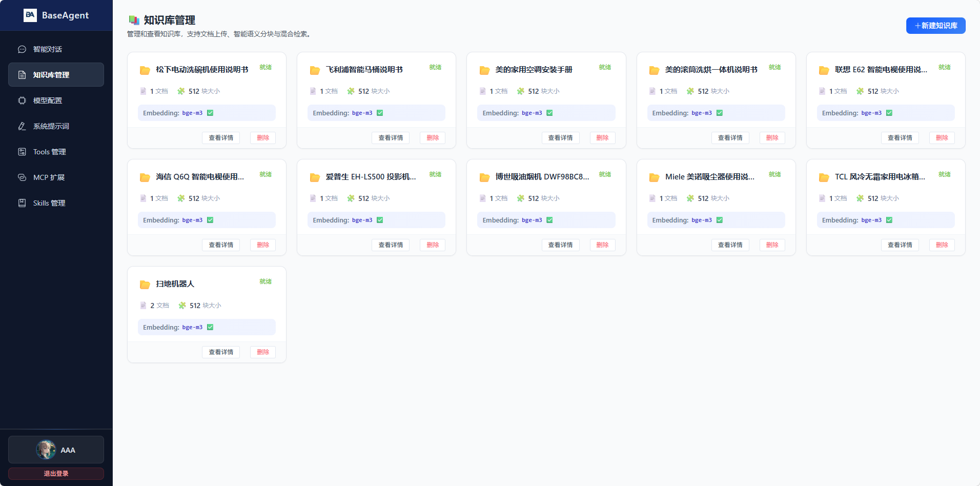Click folder icon of 联想 E62 智能电视 card
The image size is (980, 486).
pyautogui.click(x=824, y=70)
